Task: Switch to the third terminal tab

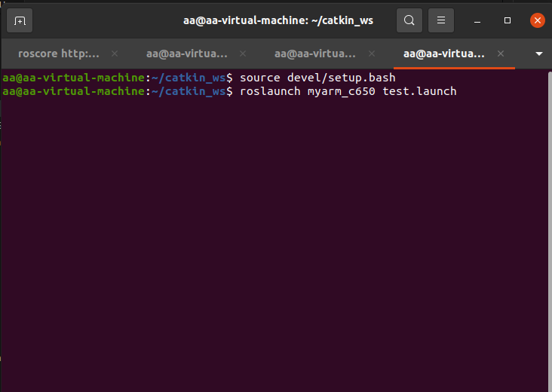Action: (315, 54)
